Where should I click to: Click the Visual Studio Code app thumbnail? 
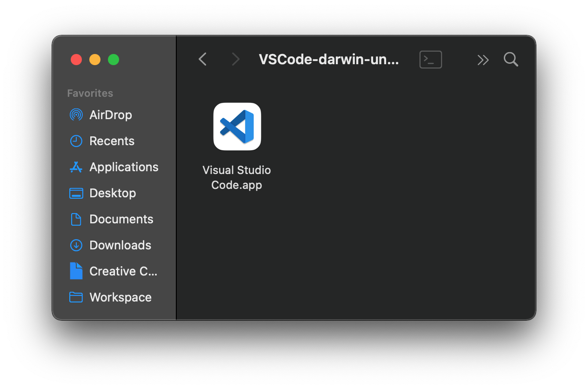(x=237, y=127)
